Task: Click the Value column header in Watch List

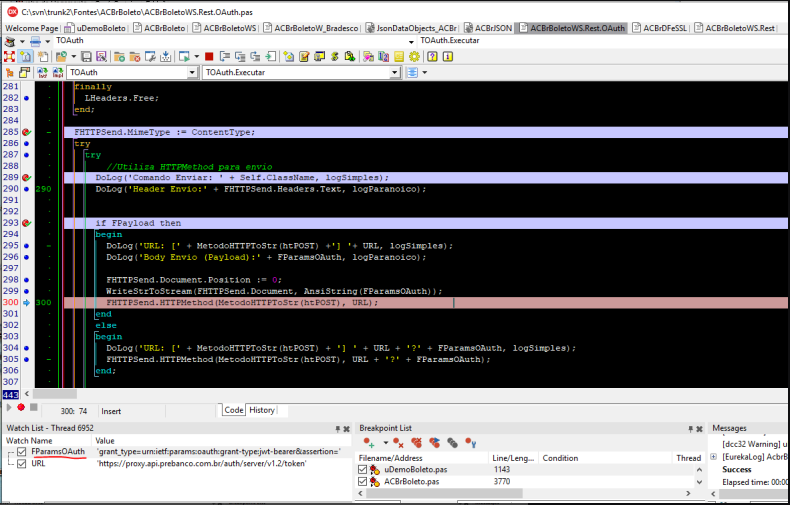Action: 222,440
